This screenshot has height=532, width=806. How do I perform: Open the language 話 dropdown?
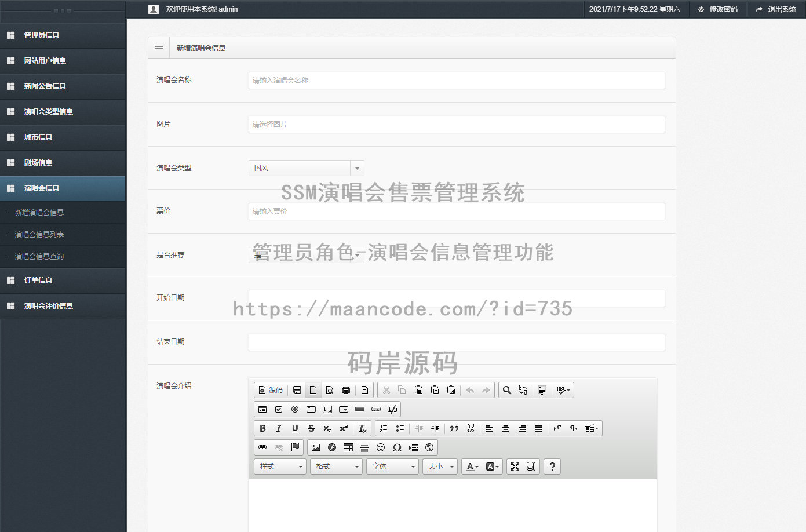point(592,428)
